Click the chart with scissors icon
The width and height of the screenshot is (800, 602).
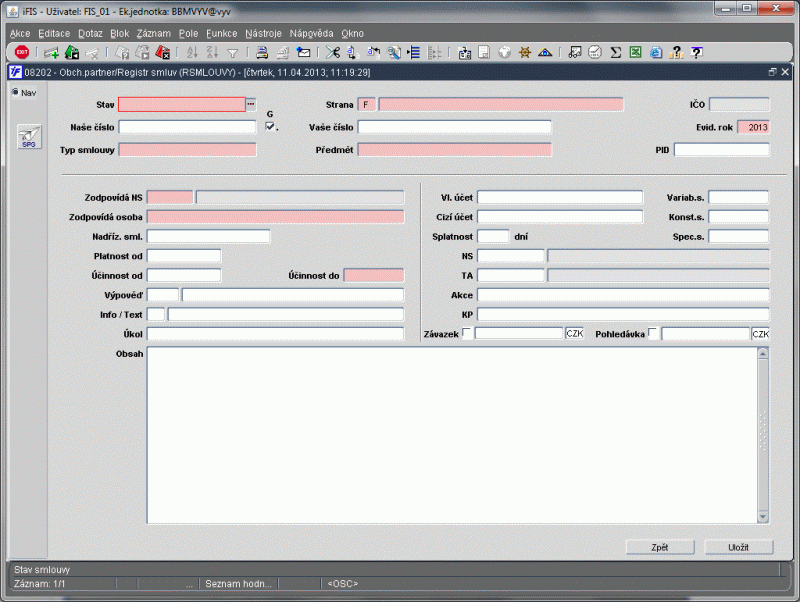(x=574, y=52)
